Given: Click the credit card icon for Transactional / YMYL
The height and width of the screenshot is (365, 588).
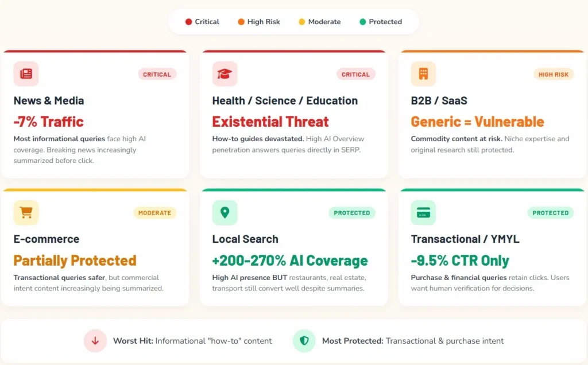Looking at the screenshot, I should pyautogui.click(x=423, y=213).
